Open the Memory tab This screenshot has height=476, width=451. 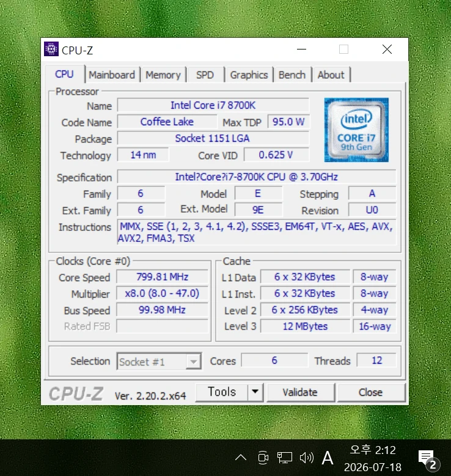click(x=163, y=75)
